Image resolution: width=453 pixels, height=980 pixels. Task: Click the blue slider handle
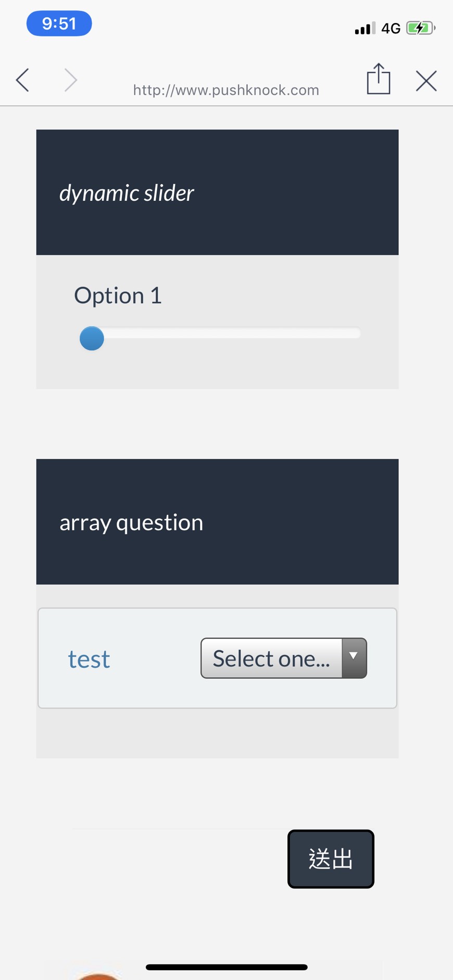tap(92, 338)
